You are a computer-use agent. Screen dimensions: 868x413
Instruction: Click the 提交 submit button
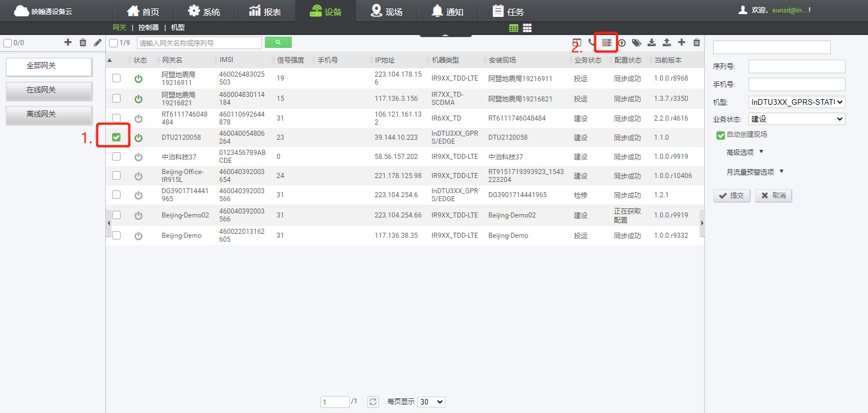tap(731, 196)
